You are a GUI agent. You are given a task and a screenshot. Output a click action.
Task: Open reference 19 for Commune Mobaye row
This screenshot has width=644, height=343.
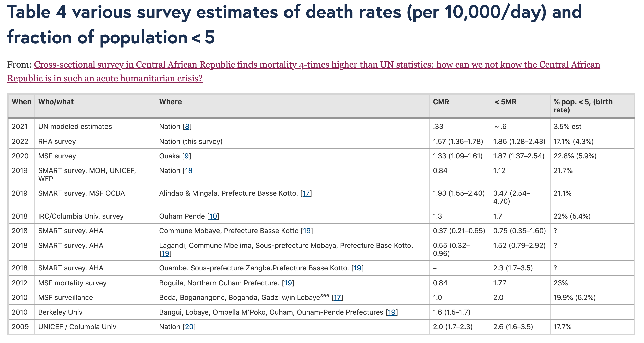pos(307,231)
